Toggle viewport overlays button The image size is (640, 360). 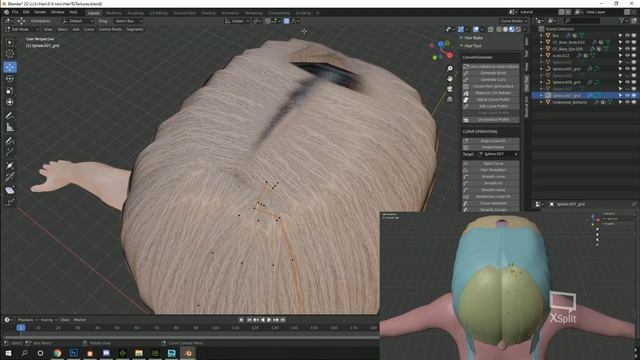476,29
